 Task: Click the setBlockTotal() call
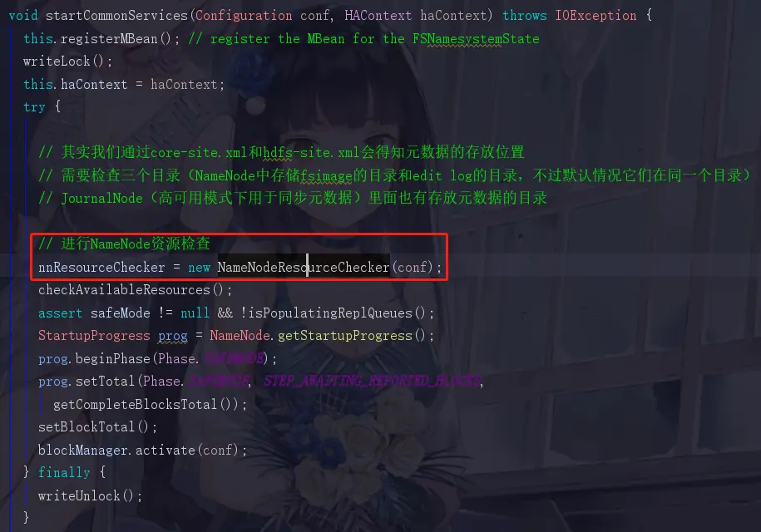[94, 427]
